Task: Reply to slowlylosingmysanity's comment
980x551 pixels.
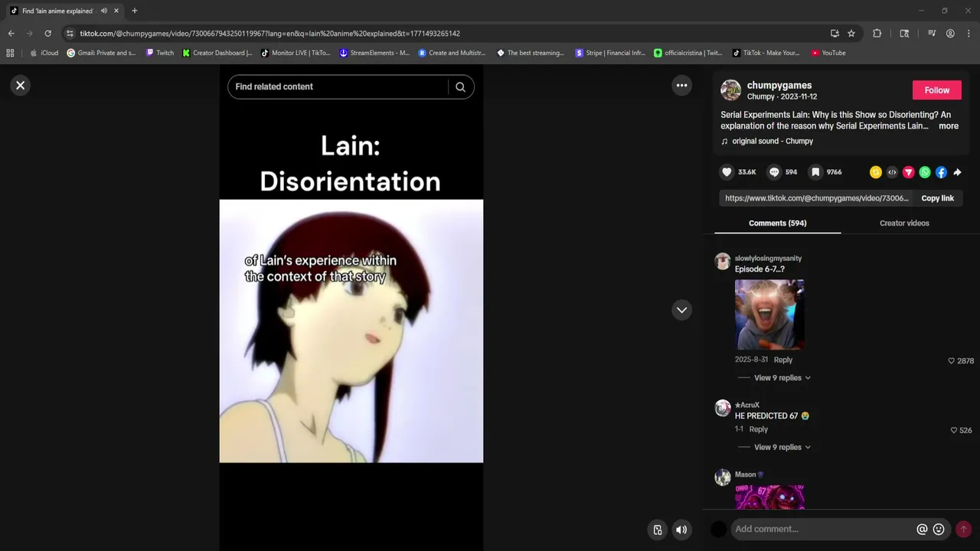Action: click(782, 360)
